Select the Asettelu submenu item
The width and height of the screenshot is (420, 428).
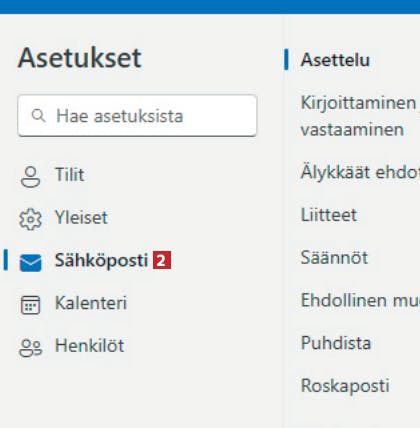pos(335,60)
